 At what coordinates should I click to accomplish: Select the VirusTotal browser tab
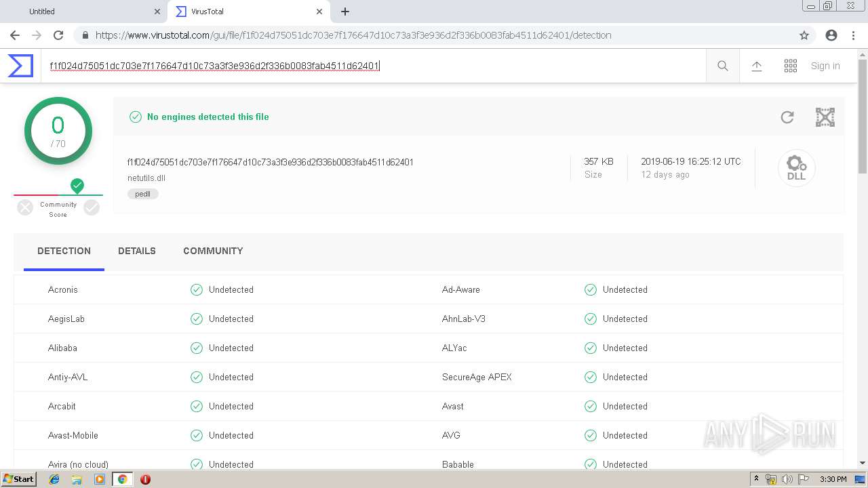(248, 12)
